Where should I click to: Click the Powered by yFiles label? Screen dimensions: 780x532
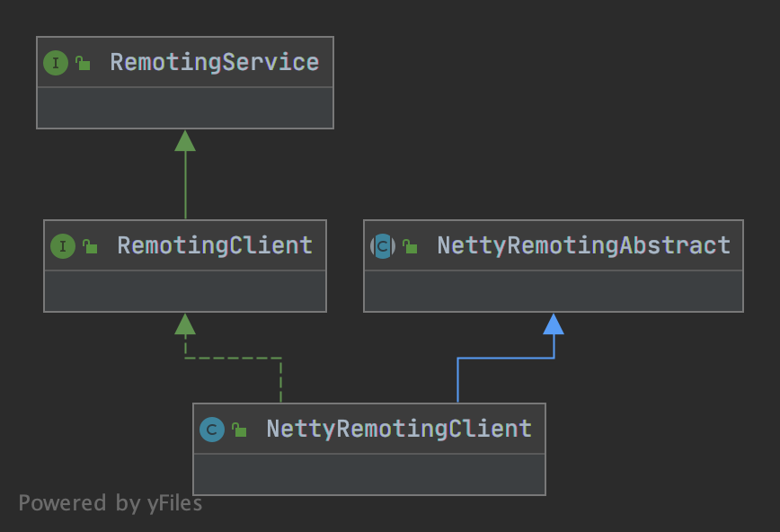point(111,503)
